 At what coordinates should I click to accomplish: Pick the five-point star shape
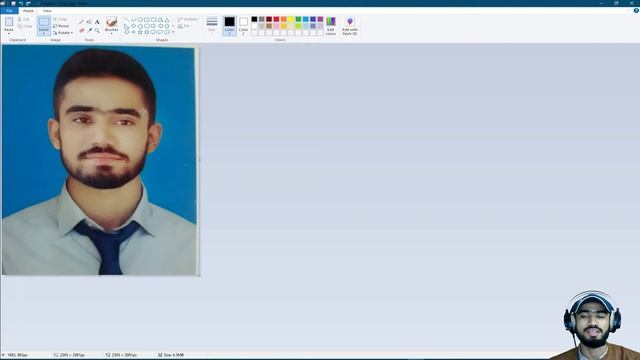140,31
